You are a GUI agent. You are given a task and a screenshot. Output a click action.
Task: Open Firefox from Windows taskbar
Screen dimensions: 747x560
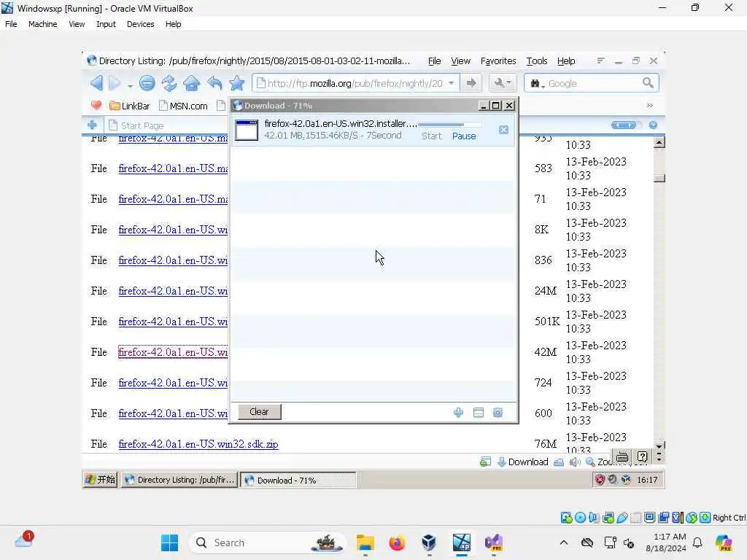point(397,542)
